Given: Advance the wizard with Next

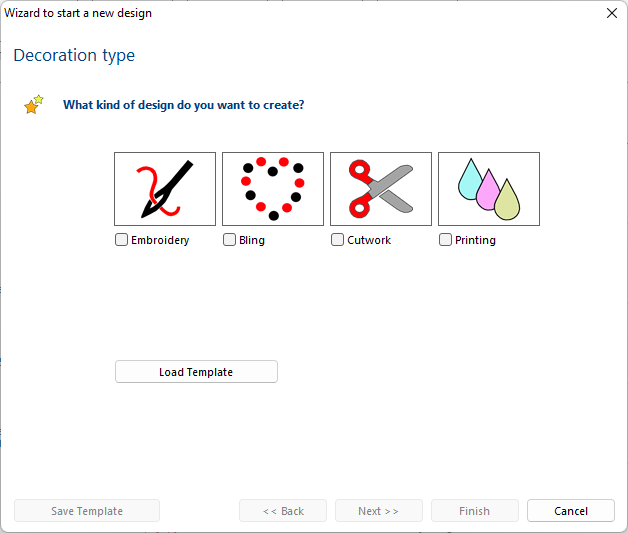Looking at the screenshot, I should pos(379,511).
